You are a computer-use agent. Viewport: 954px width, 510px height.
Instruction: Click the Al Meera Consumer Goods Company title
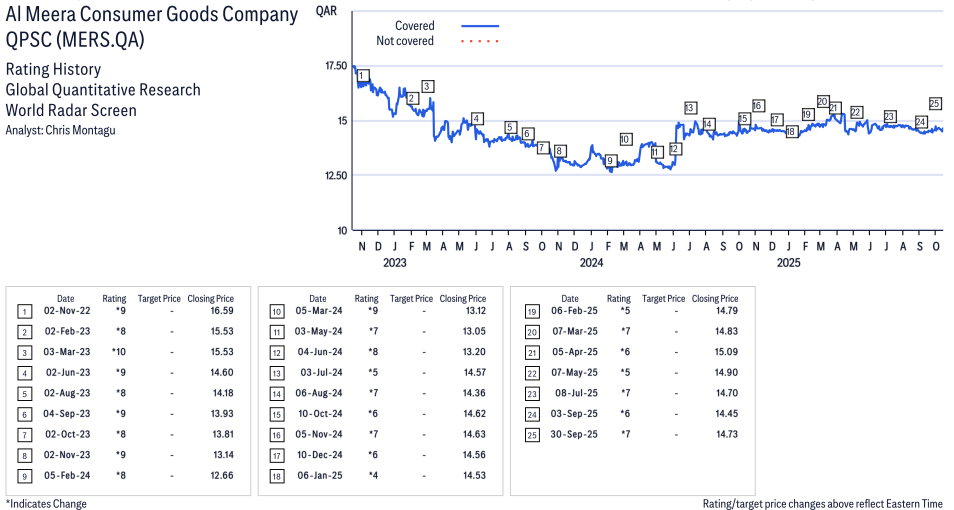[x=151, y=14]
